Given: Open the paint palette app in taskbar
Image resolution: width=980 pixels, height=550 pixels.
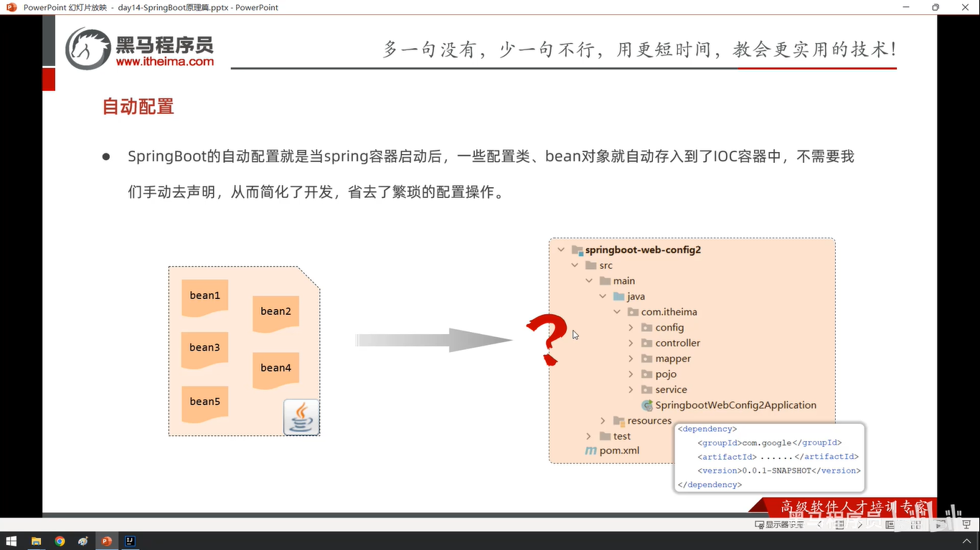Looking at the screenshot, I should click(83, 541).
